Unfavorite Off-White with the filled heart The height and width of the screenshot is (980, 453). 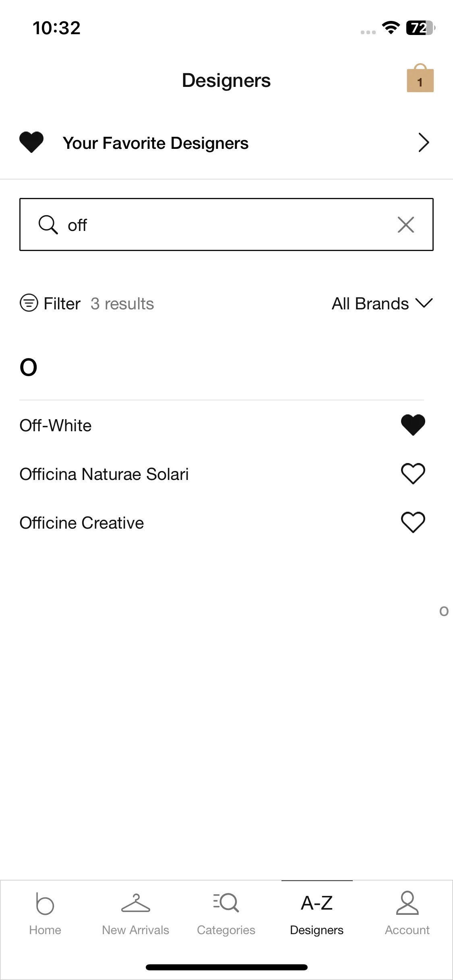(x=413, y=425)
